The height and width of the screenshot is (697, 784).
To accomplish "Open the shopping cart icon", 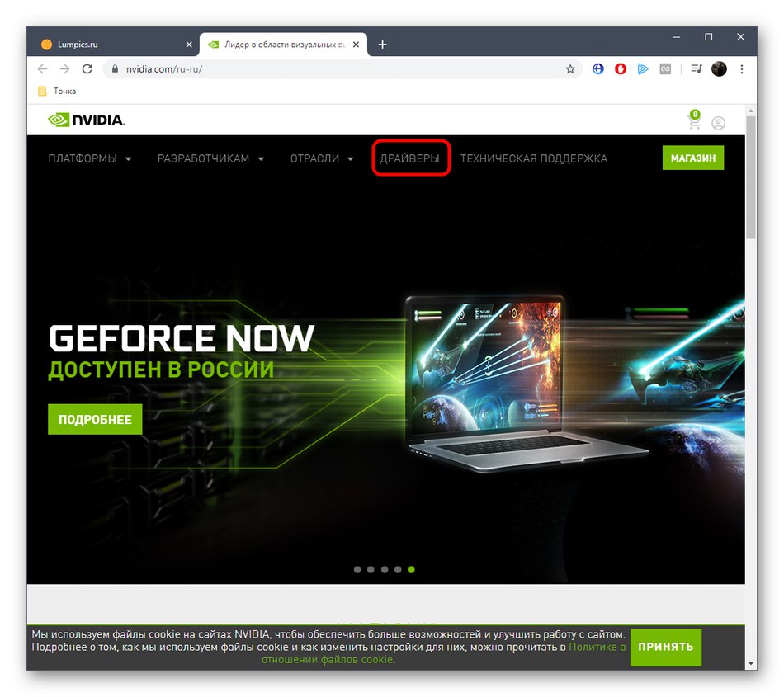I will [x=694, y=120].
